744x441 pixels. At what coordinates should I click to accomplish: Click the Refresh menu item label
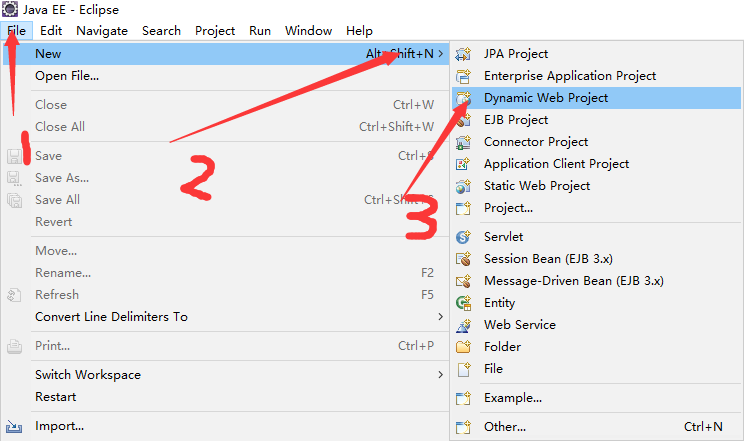click(x=57, y=295)
